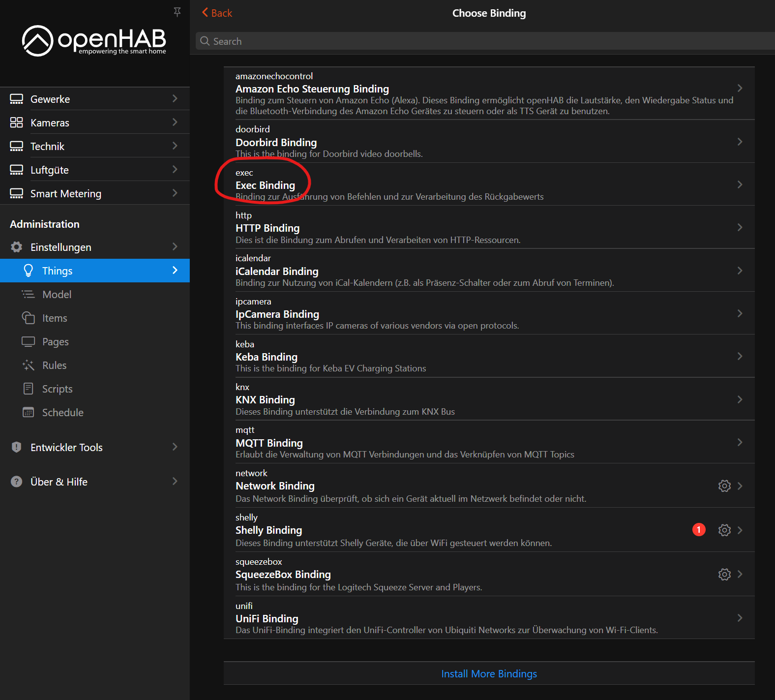Screen dimensions: 775x700
Task: Click chevron on Doorbird Binding row
Action: 740,142
